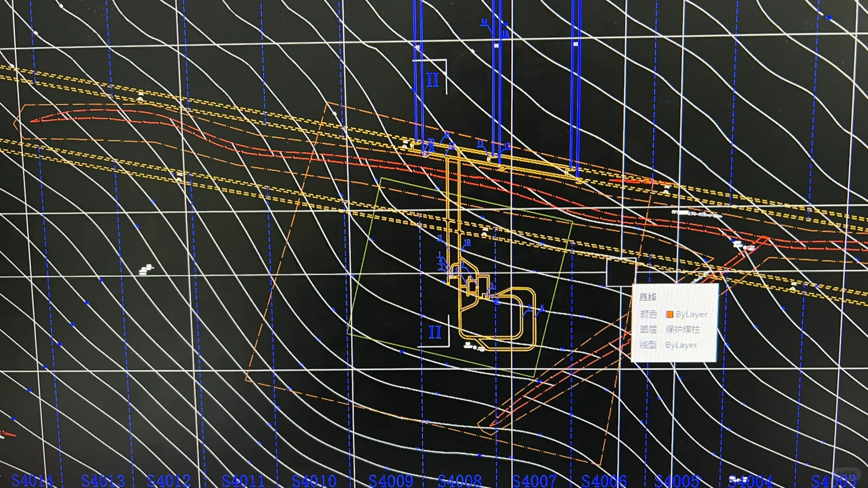Select the small white symbol at far left

pyautogui.click(x=146, y=270)
